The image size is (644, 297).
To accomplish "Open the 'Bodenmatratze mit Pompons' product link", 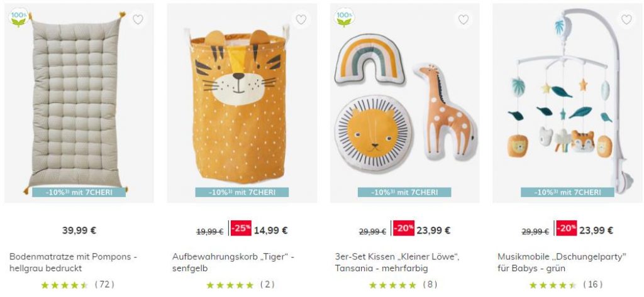I will (73, 262).
